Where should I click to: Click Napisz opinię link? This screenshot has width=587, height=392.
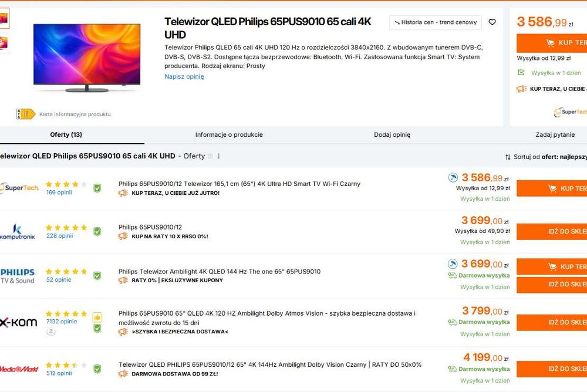[184, 76]
